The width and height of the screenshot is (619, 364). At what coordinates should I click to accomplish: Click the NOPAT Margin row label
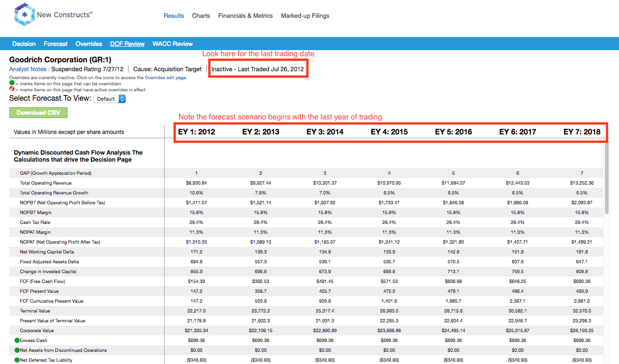(35, 232)
